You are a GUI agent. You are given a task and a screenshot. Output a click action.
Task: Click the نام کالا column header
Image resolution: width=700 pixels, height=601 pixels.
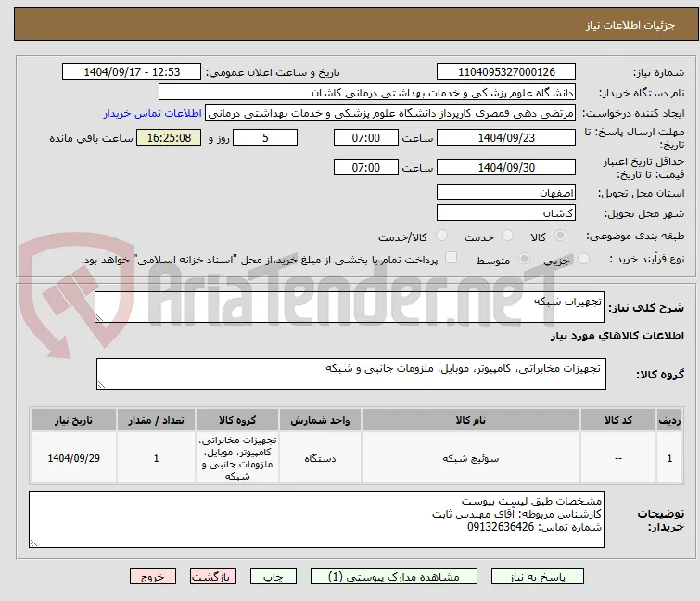coord(471,420)
